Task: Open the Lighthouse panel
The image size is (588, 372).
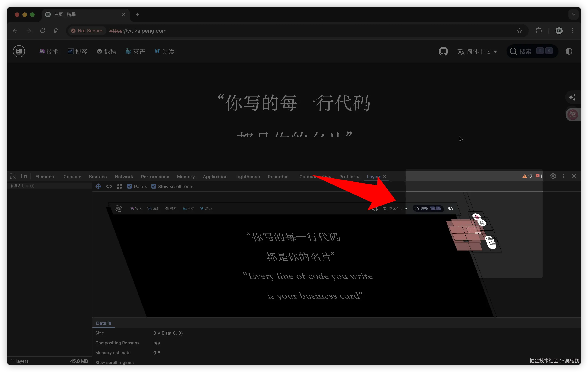Action: (x=247, y=176)
